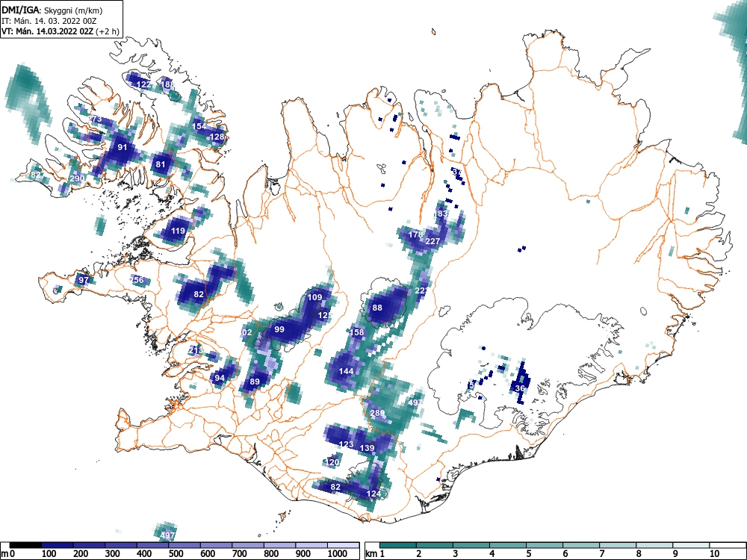Click the visibility value 122 in the northwest
Screen dimensions: 747x560
coord(143,85)
